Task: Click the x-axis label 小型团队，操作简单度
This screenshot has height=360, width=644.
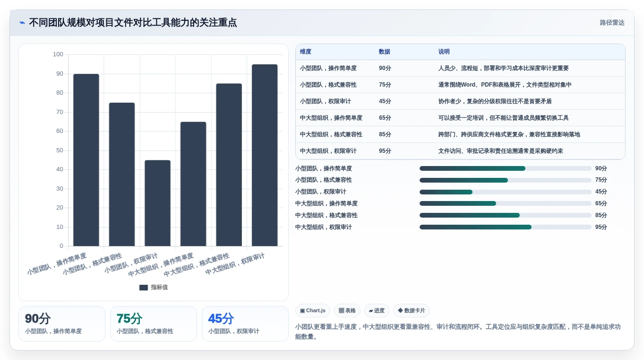Action: (57, 264)
